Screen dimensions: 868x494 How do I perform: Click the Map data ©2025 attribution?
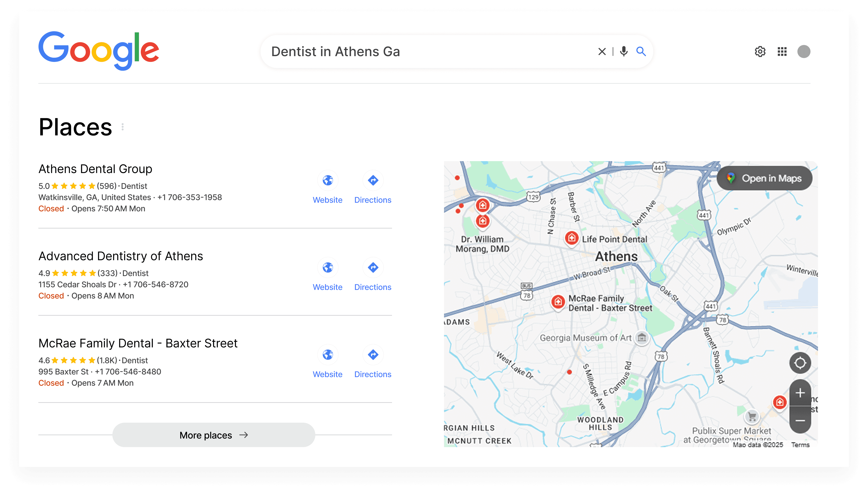(758, 445)
